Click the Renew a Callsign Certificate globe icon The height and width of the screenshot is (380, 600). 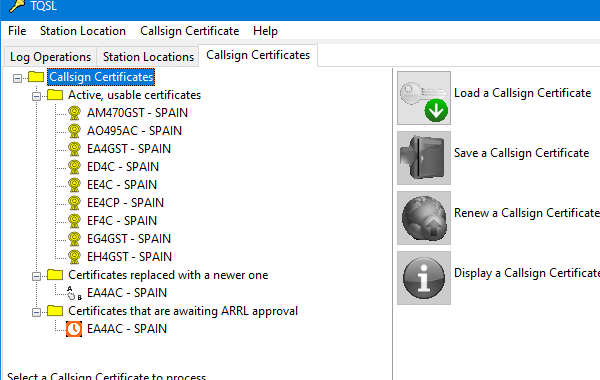(424, 218)
